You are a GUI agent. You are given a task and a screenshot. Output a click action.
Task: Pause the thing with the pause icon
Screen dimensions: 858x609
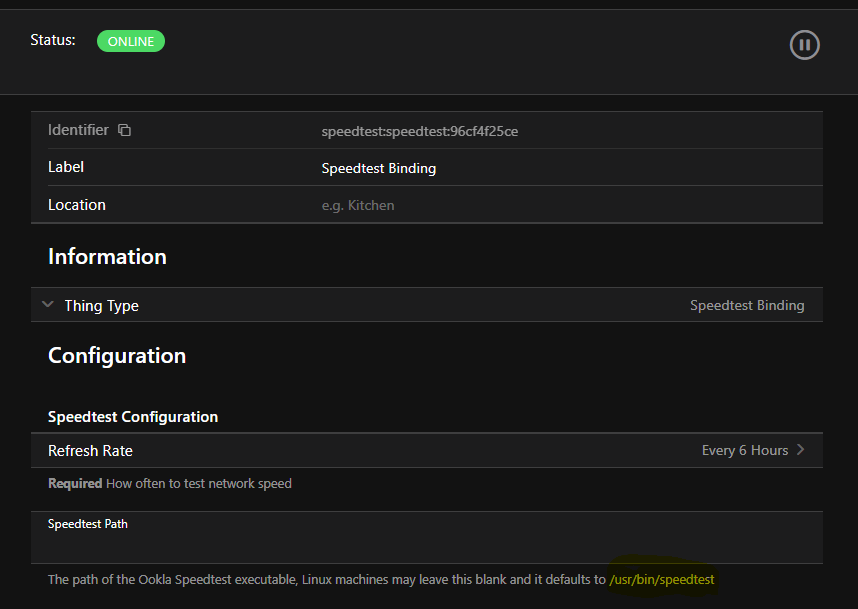(804, 45)
